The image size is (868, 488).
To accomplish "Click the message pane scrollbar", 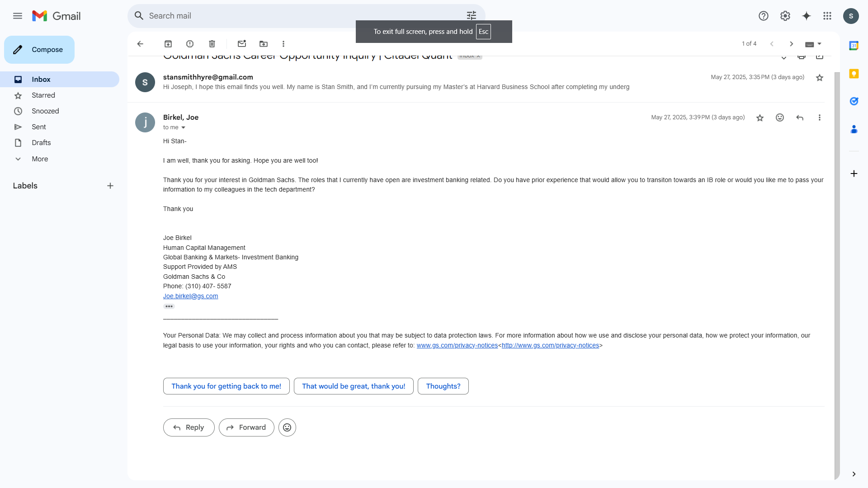I will [x=837, y=276].
